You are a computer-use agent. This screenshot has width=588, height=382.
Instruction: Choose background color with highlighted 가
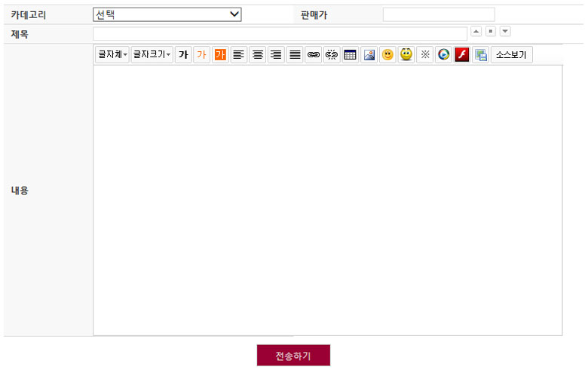(x=220, y=55)
